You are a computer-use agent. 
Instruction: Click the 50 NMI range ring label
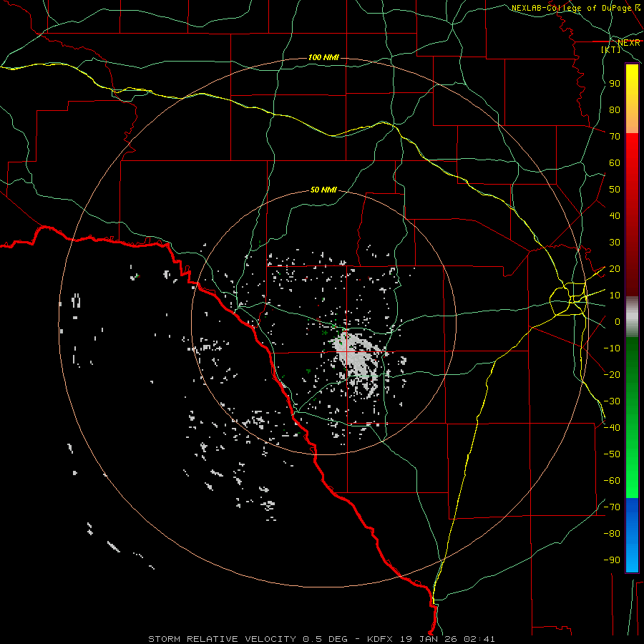point(323,190)
